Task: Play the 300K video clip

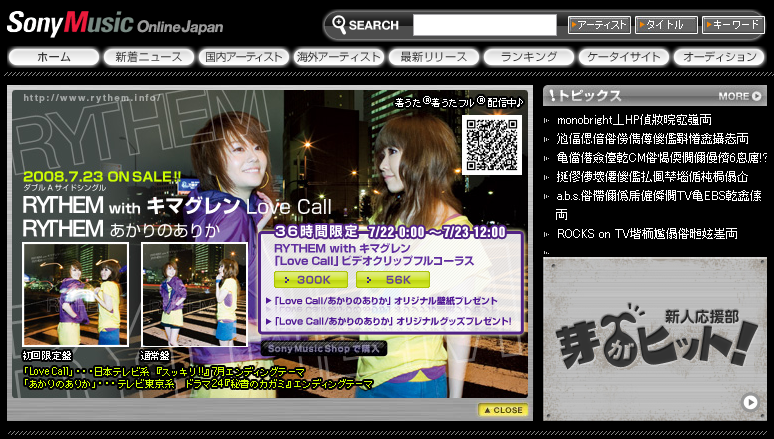Action: 311,280
